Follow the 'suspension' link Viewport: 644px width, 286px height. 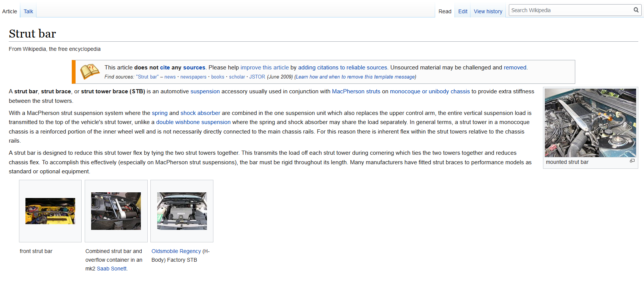click(x=205, y=91)
